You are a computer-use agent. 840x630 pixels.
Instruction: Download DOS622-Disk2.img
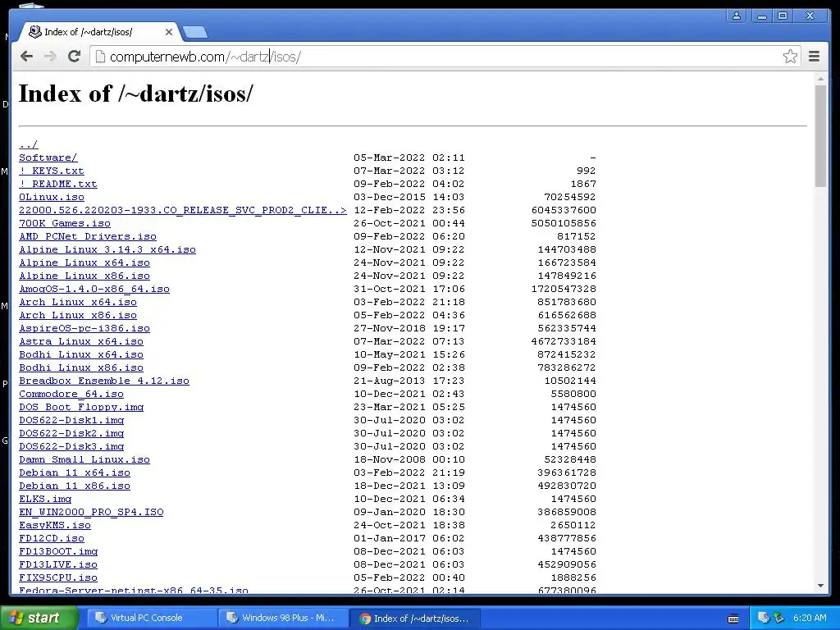(71, 433)
